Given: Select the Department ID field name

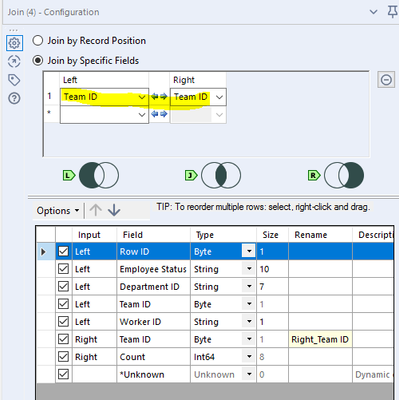Looking at the screenshot, I should click(x=149, y=287).
